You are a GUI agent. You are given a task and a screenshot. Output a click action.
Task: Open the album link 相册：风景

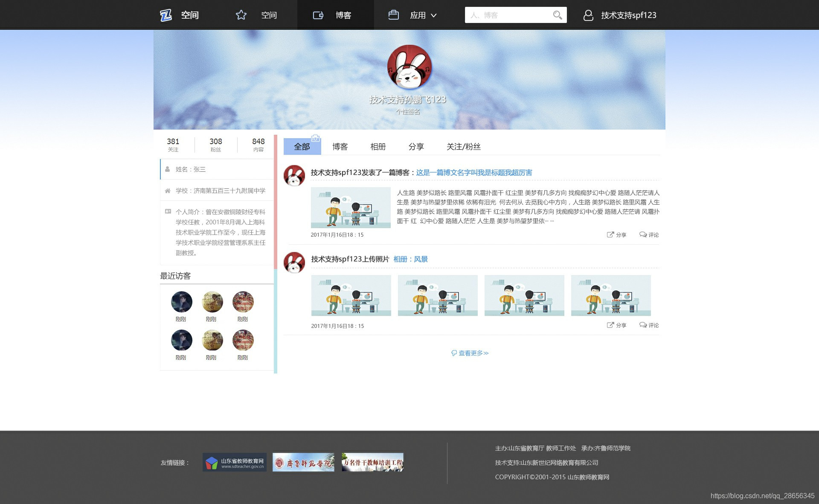click(410, 259)
